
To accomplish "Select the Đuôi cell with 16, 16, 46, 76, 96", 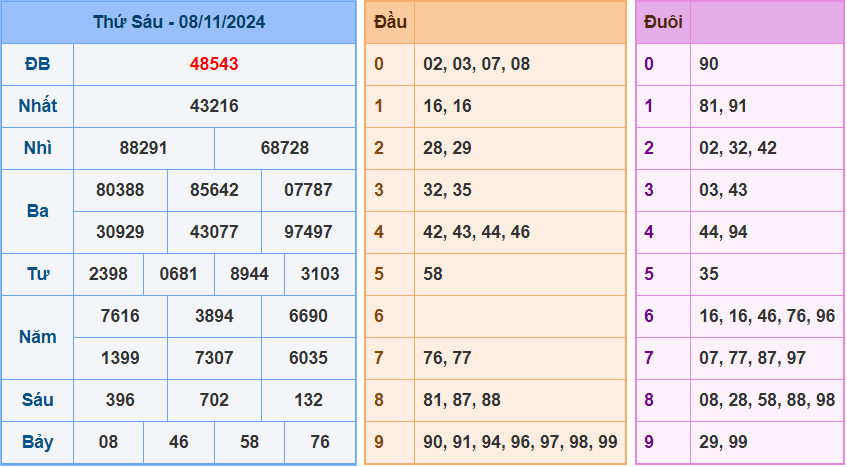I will pos(767,316).
